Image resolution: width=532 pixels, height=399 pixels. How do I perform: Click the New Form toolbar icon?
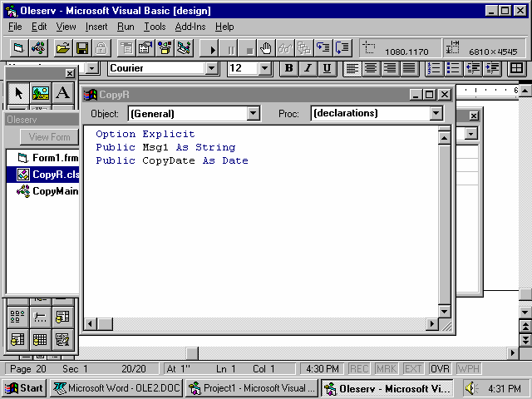pyautogui.click(x=17, y=48)
